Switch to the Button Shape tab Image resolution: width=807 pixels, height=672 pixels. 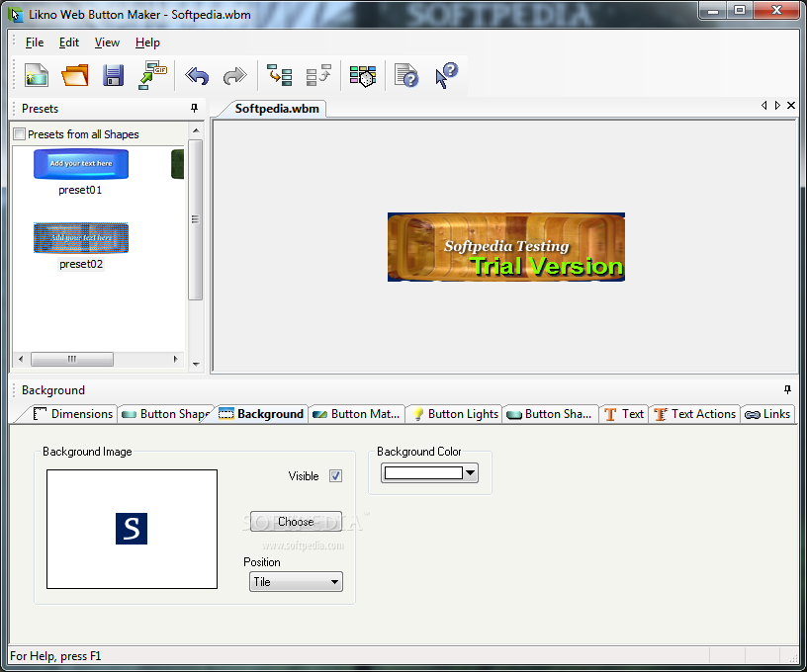point(166,414)
